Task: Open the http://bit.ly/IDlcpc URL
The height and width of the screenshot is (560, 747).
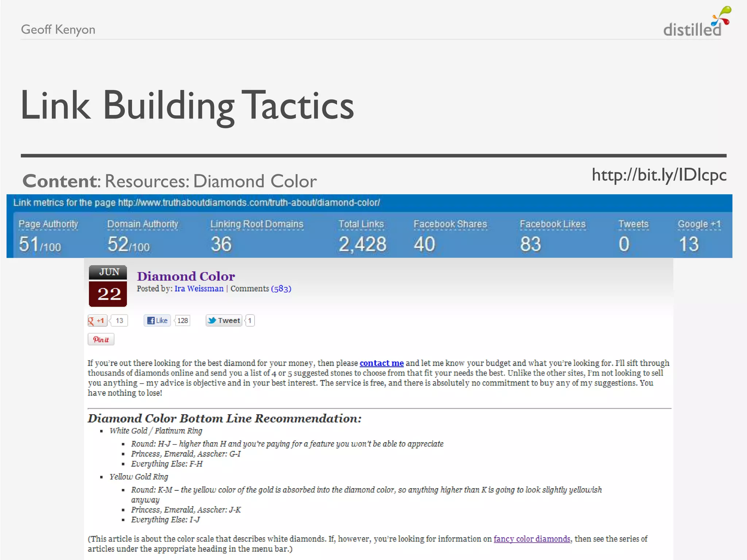Action: (659, 175)
